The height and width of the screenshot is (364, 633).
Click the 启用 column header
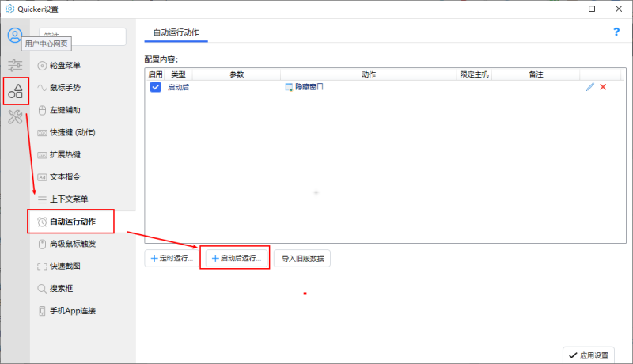point(155,74)
